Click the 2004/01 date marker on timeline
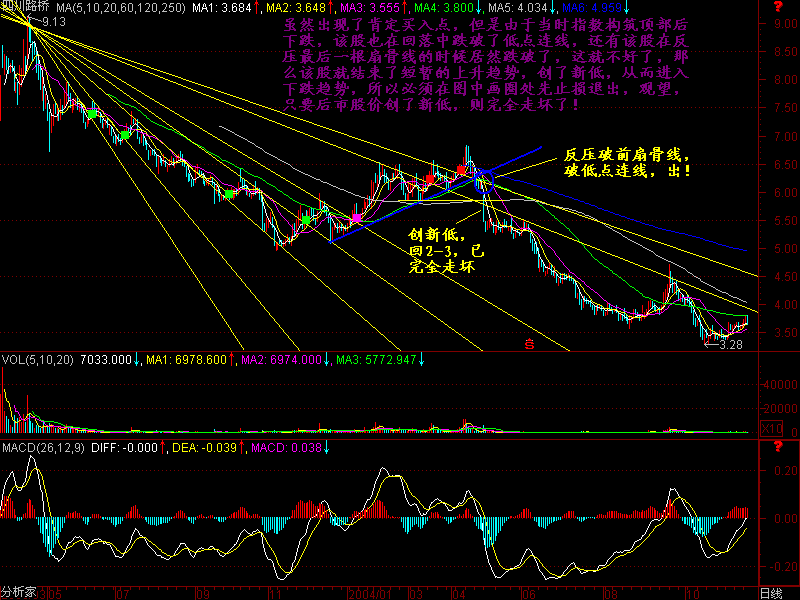Screen dimensions: 800x600 point(367,592)
